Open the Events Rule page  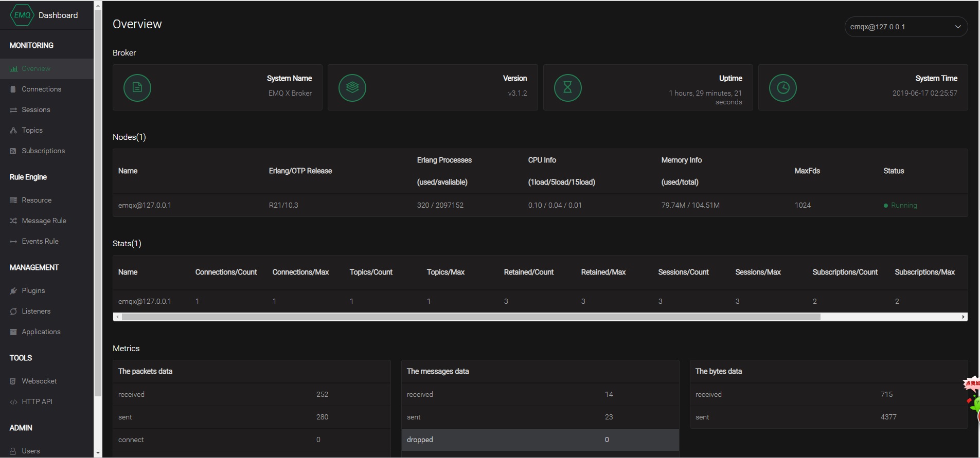coord(47,241)
